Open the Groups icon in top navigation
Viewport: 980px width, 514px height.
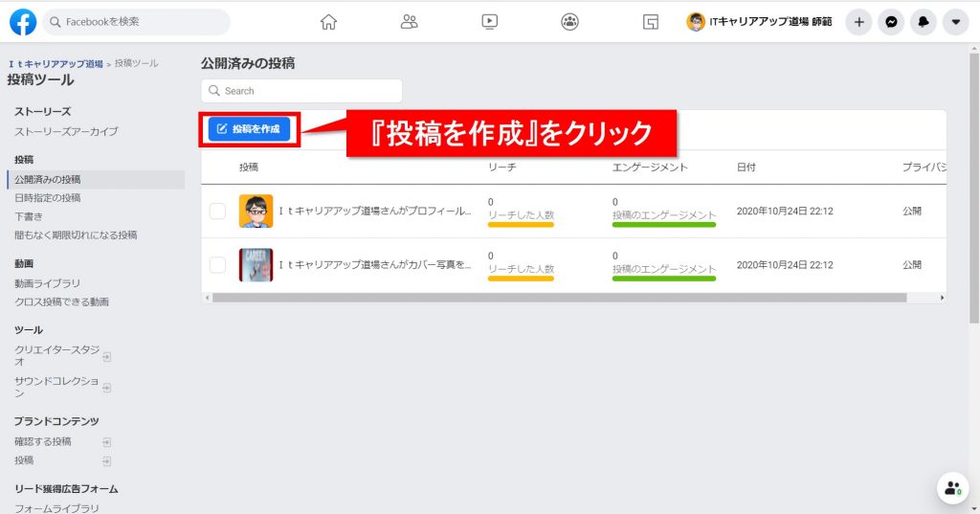click(x=570, y=22)
